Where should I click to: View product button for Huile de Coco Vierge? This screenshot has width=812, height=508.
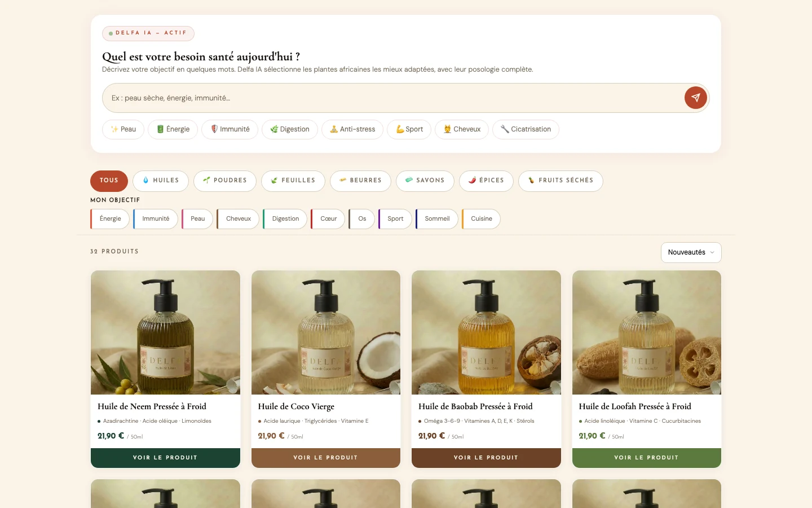click(x=326, y=458)
